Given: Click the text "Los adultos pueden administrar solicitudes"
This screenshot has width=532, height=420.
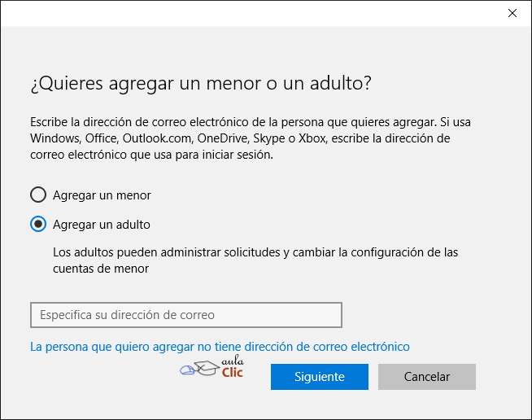Looking at the screenshot, I should coord(167,252).
